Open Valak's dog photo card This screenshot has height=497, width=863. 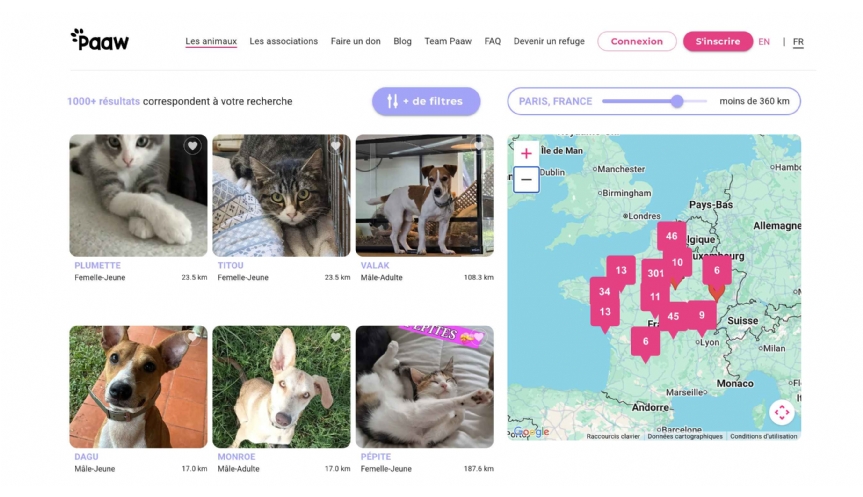coord(424,196)
